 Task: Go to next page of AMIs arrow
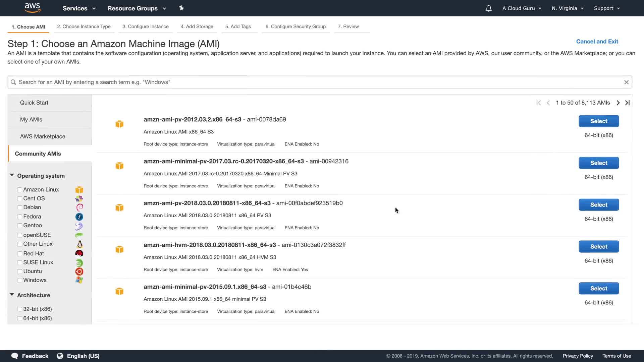618,103
